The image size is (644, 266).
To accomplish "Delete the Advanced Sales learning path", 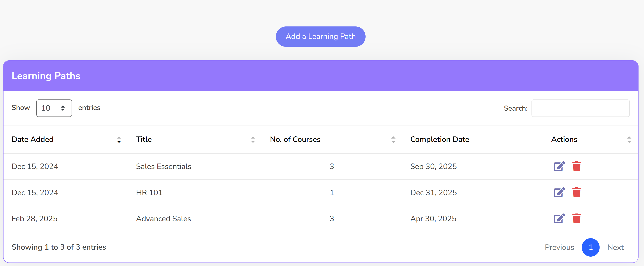I will pyautogui.click(x=577, y=219).
